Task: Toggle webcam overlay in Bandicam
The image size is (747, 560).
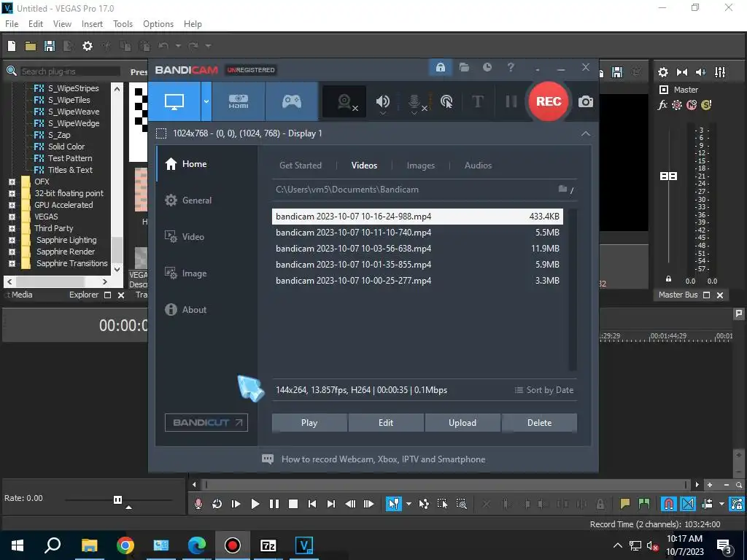Action: click(345, 101)
